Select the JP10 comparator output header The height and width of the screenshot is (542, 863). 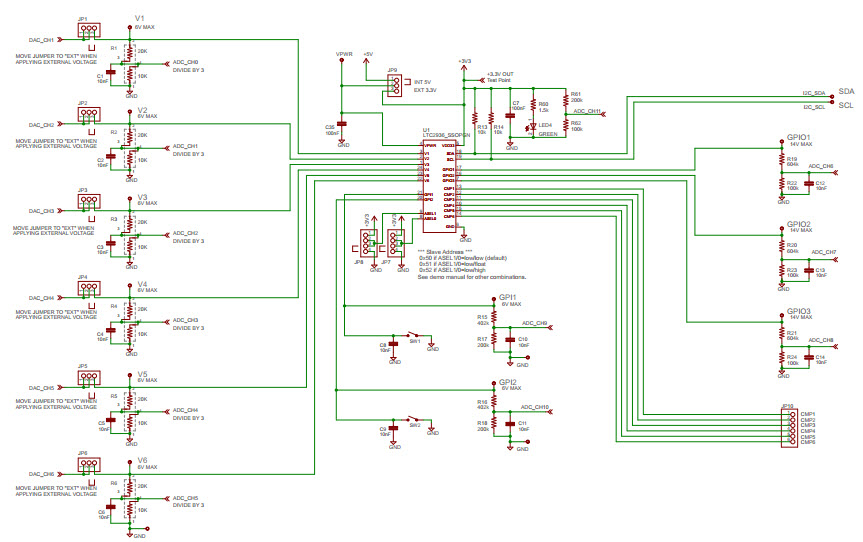pos(789,428)
